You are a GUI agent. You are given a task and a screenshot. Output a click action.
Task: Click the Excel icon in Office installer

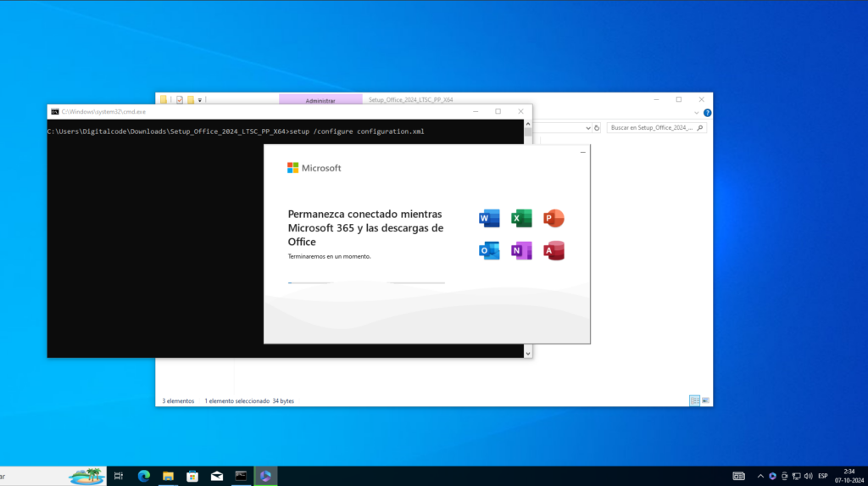(521, 219)
